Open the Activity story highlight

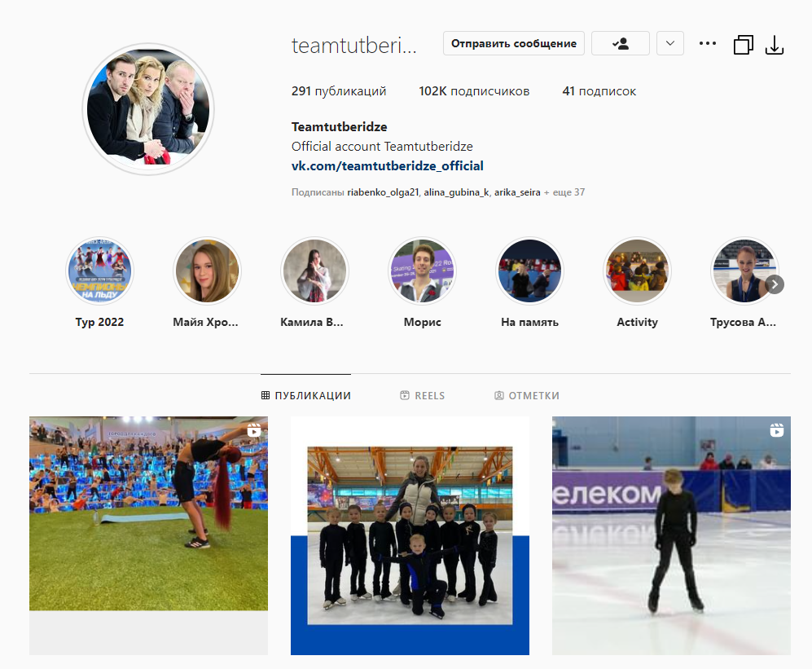[637, 271]
